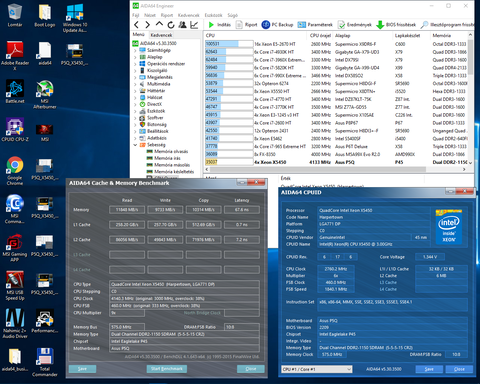Sort by the Lapkakészlet column header
The height and width of the screenshot is (384, 480).
[x=407, y=35]
